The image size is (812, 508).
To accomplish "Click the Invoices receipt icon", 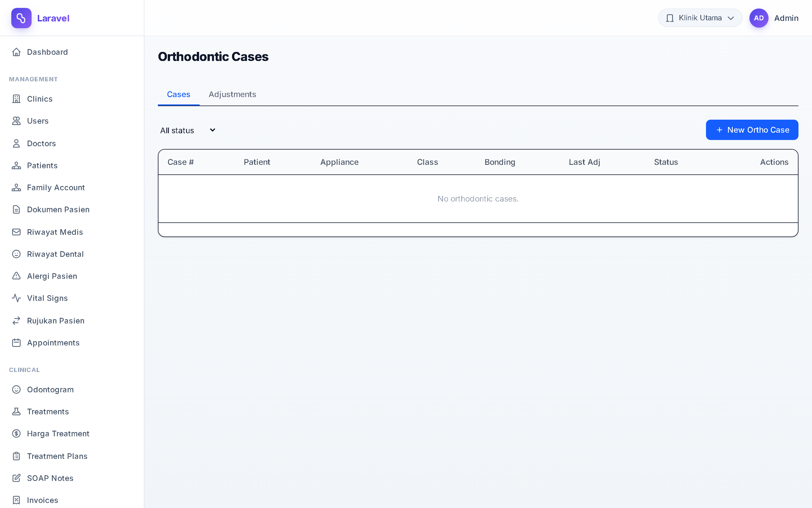I will tap(16, 500).
